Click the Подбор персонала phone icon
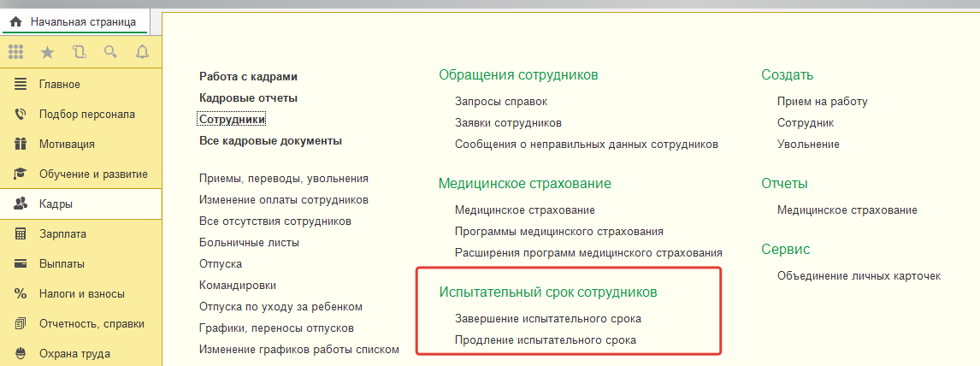The height and width of the screenshot is (366, 980). pyautogui.click(x=21, y=115)
